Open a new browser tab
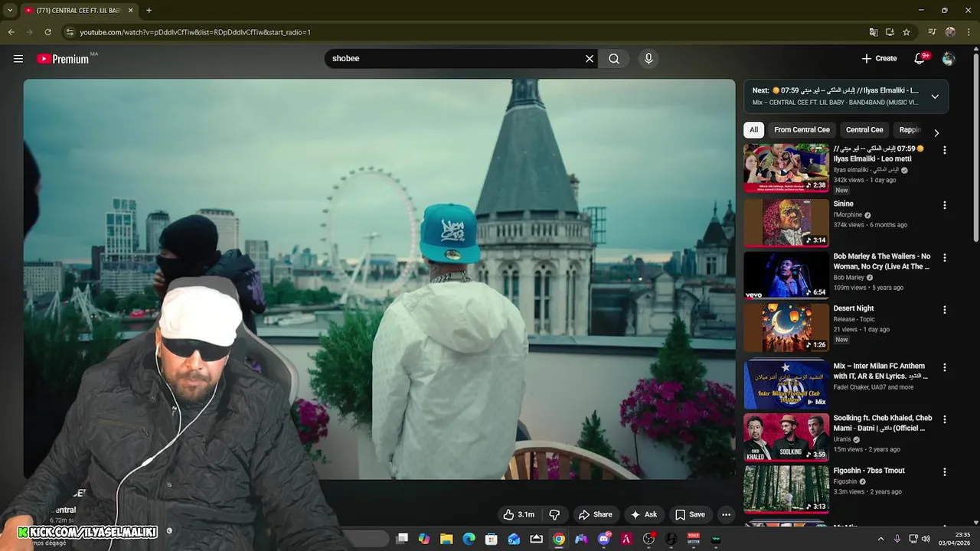Viewport: 980px width, 551px height. coord(149,10)
